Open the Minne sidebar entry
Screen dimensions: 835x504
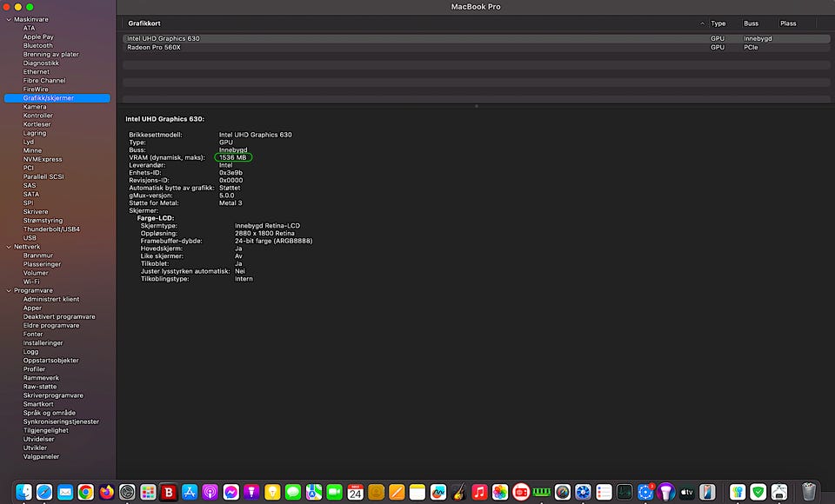[32, 150]
